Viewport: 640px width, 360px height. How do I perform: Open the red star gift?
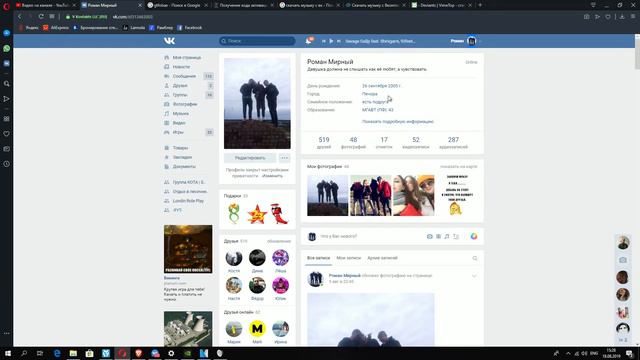click(x=257, y=214)
